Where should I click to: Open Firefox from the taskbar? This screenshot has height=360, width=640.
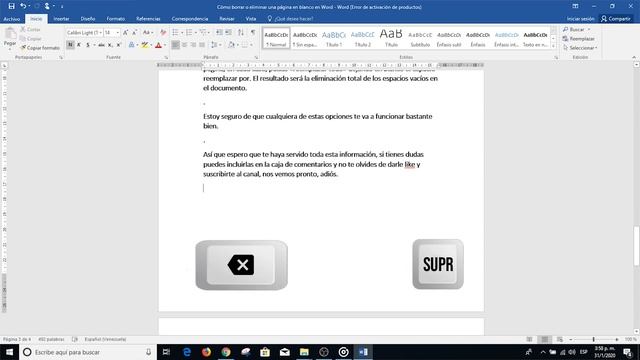206,352
